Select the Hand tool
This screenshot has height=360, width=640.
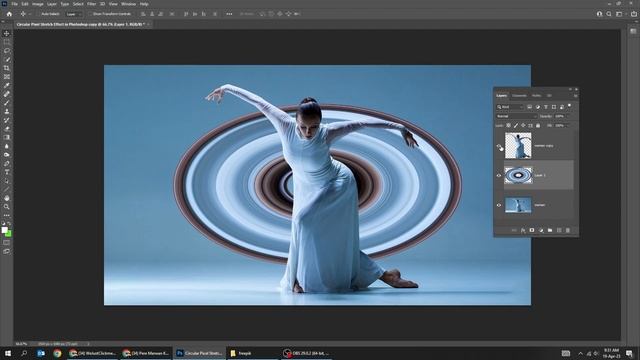pyautogui.click(x=7, y=198)
